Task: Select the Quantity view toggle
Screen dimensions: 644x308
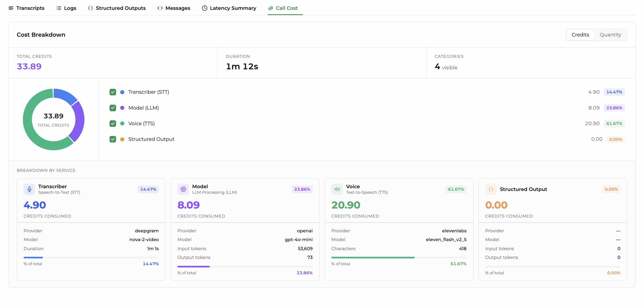Action: click(610, 35)
